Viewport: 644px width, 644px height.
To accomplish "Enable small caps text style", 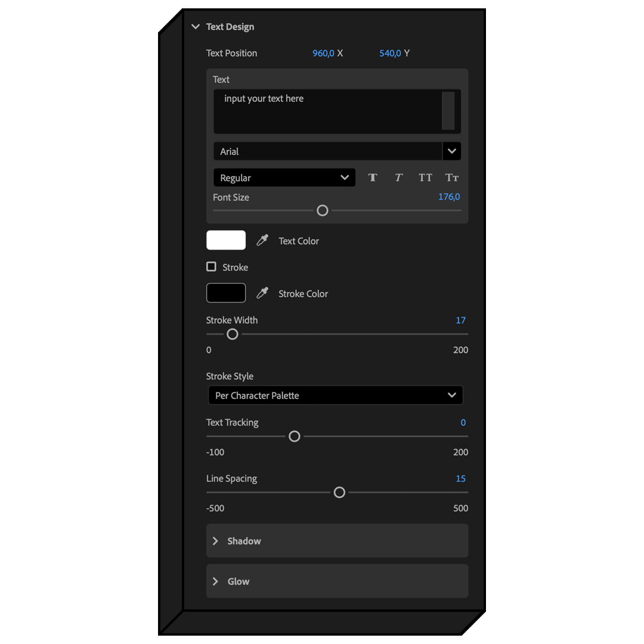I will click(x=452, y=178).
